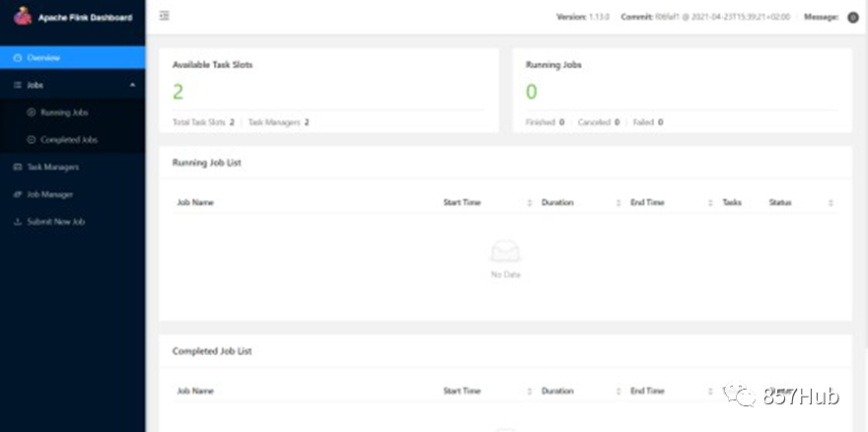868x432 pixels.
Task: Sort Completed Job List by Duration
Action: click(618, 391)
